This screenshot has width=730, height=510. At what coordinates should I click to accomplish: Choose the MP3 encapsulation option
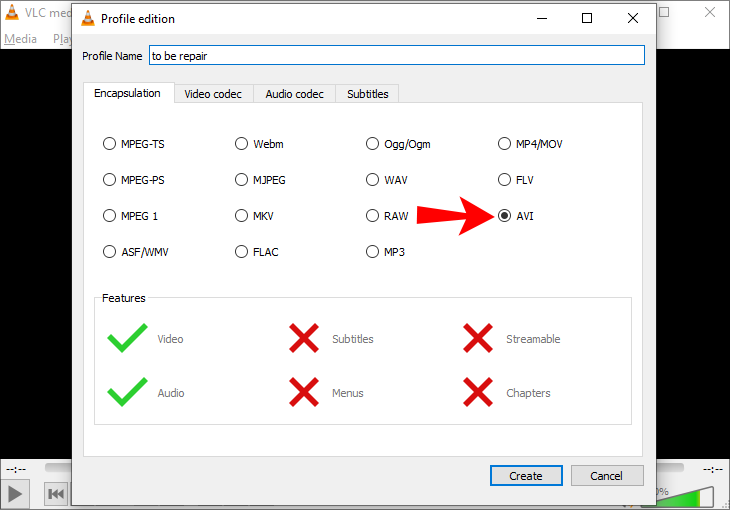coord(373,252)
